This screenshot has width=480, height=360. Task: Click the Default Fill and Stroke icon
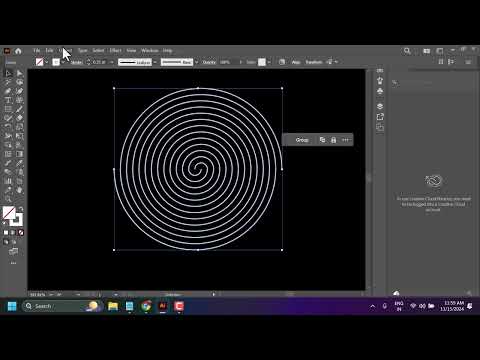pyautogui.click(x=5, y=223)
